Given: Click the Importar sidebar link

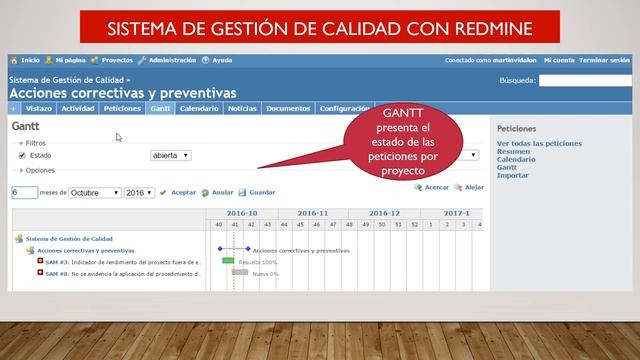Looking at the screenshot, I should pyautogui.click(x=512, y=176).
